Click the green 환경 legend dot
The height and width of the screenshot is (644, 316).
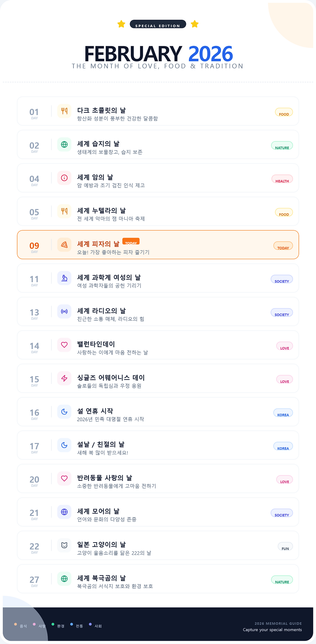[53, 624]
